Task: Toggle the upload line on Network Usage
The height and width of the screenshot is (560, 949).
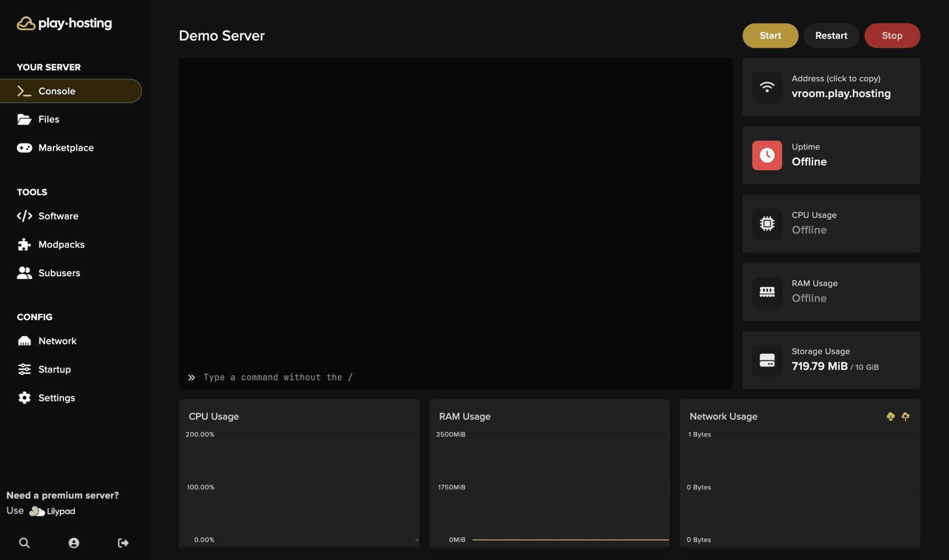Action: click(906, 416)
